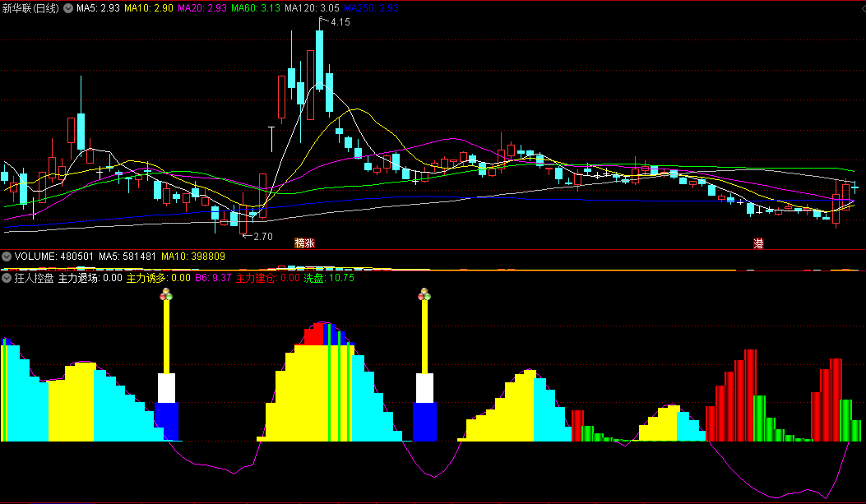Click the price chart's MA5: 2.93 label

[x=99, y=8]
